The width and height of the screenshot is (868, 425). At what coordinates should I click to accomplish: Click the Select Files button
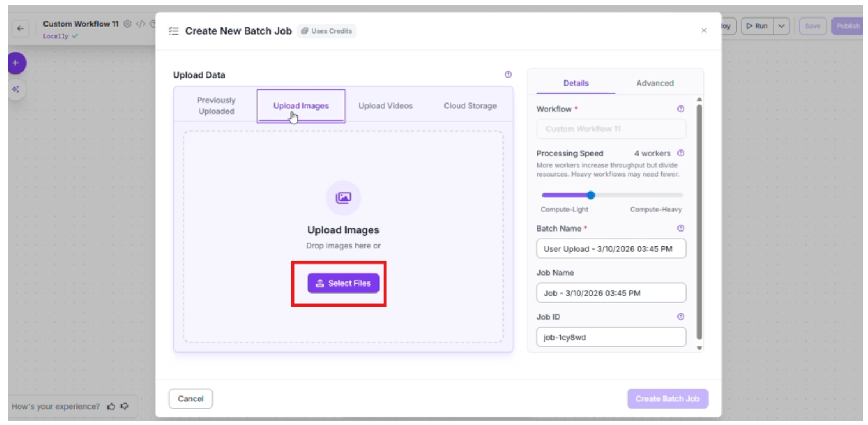(x=343, y=283)
